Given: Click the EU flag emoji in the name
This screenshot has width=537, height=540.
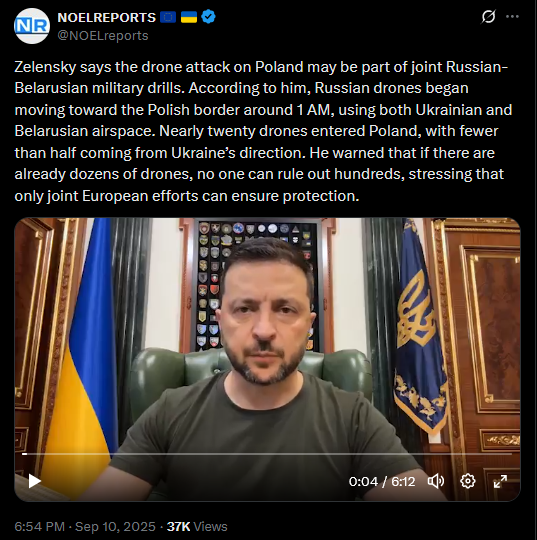Looking at the screenshot, I should pos(168,17).
